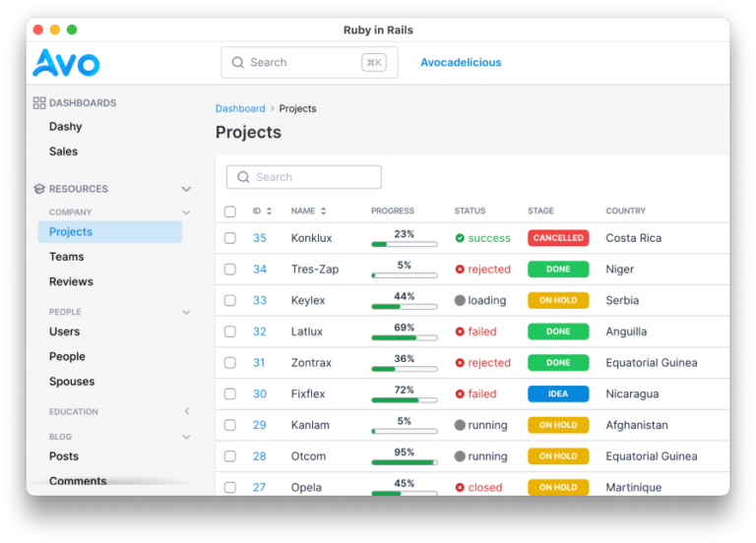This screenshot has height=543, width=756.
Task: Click the magnifier icon in top search
Action: tap(238, 63)
